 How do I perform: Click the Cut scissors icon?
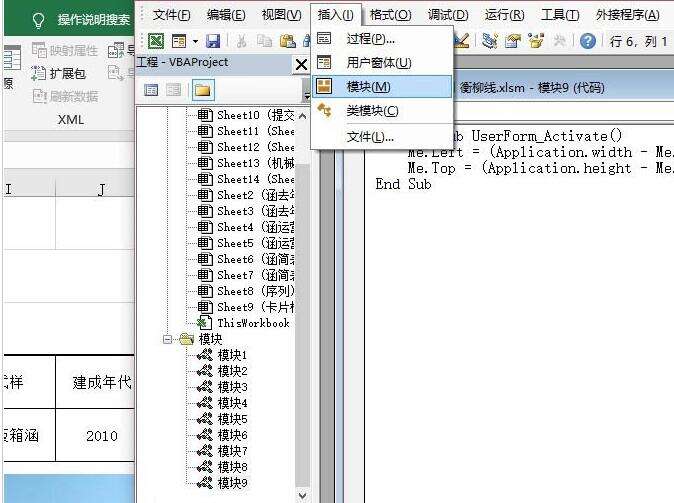241,41
